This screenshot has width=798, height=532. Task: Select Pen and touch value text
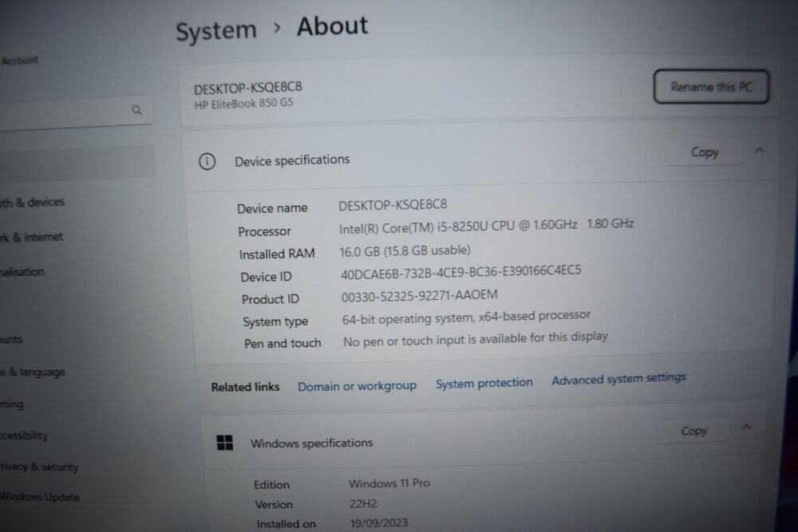tap(476, 339)
